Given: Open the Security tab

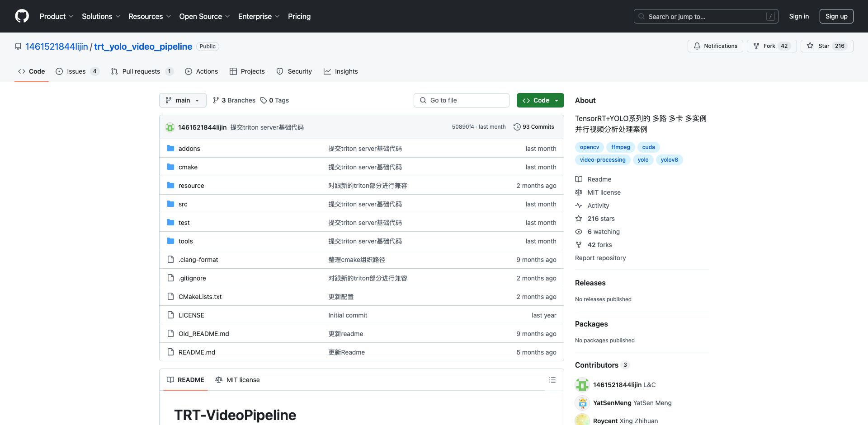Looking at the screenshot, I should [294, 71].
